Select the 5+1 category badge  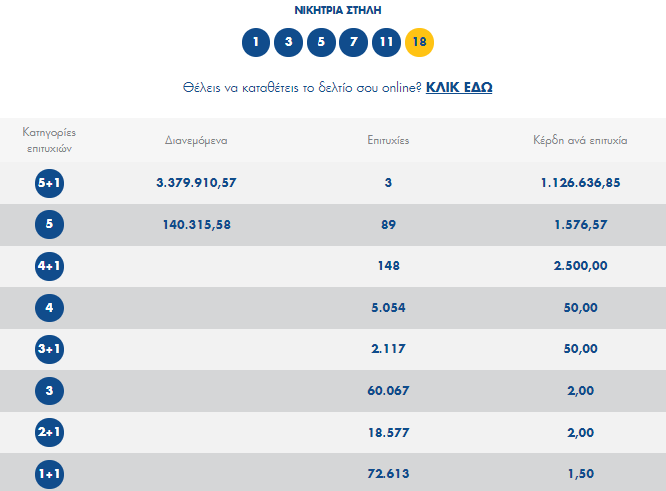49,183
